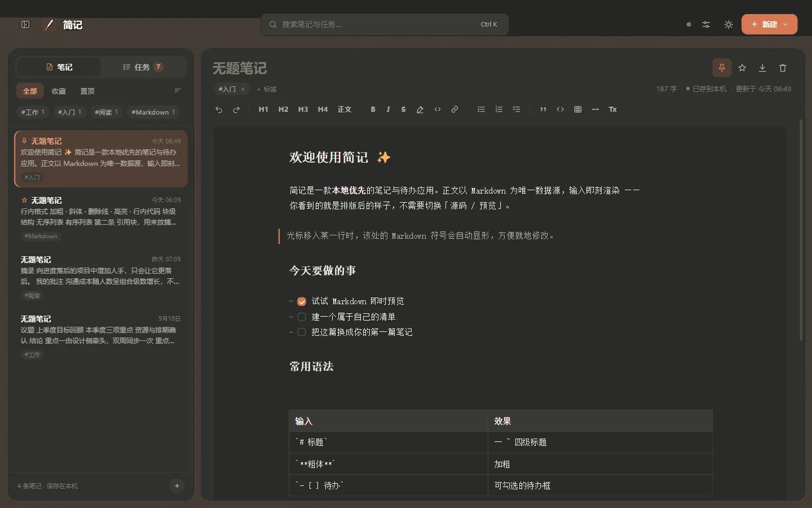Viewport: 812px width, 508px height.
Task: Set paragraph to 正文 style
Action: point(345,110)
